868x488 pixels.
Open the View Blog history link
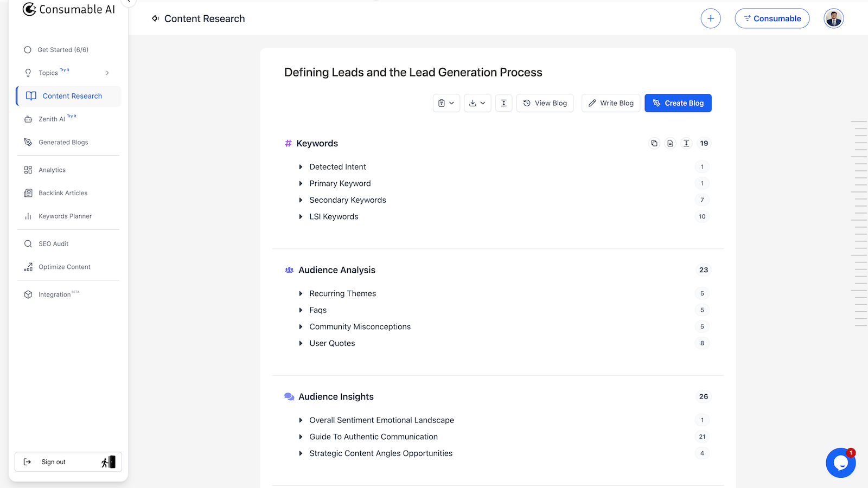(x=545, y=103)
